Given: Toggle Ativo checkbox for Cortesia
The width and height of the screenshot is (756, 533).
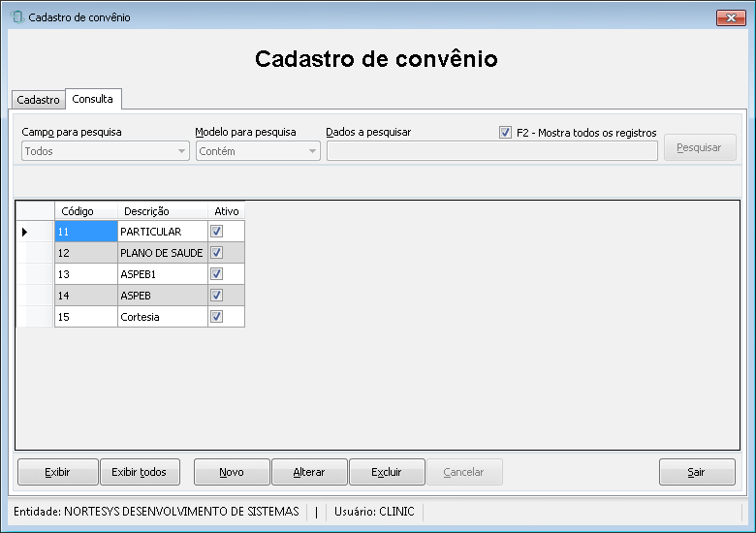Looking at the screenshot, I should coord(216,316).
